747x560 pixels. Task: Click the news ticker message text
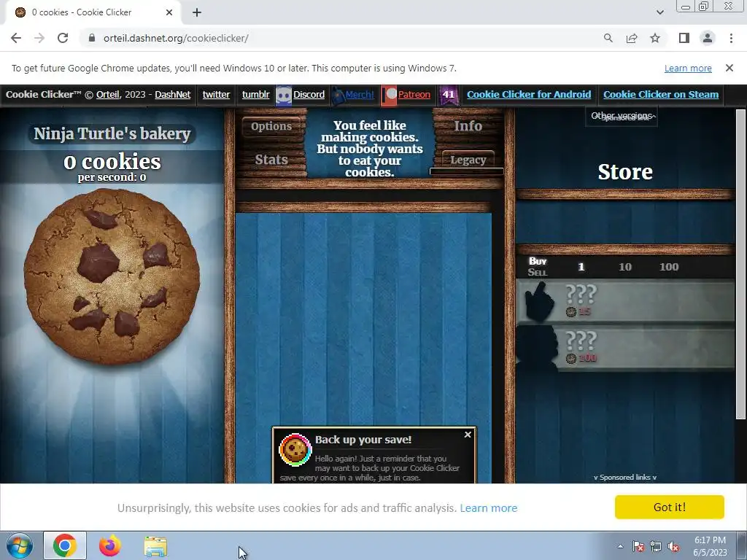pos(370,149)
